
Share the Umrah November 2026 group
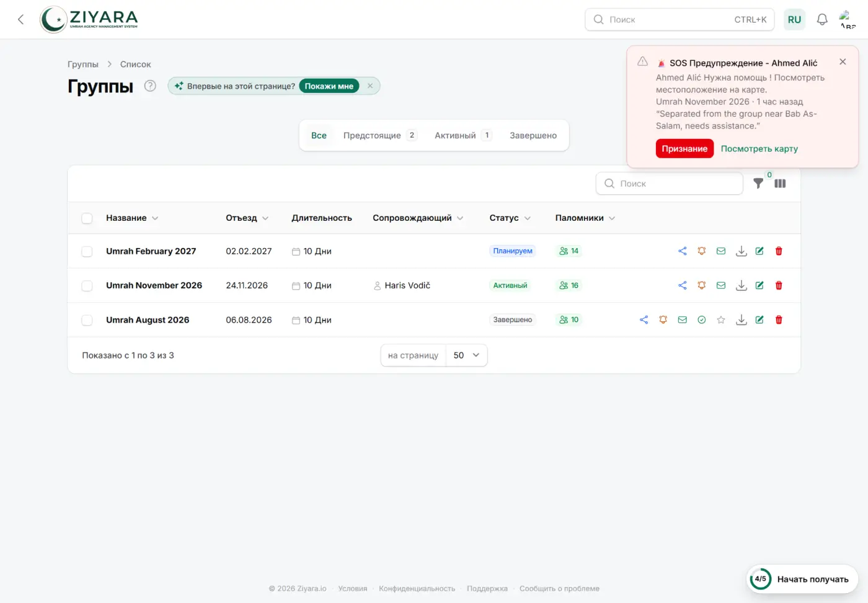[x=682, y=285]
